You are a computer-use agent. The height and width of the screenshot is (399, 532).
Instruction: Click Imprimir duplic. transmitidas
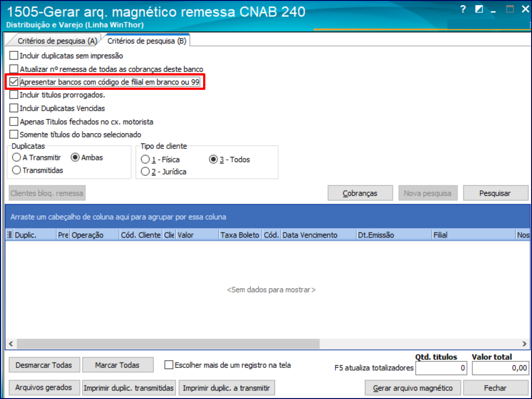(129, 388)
